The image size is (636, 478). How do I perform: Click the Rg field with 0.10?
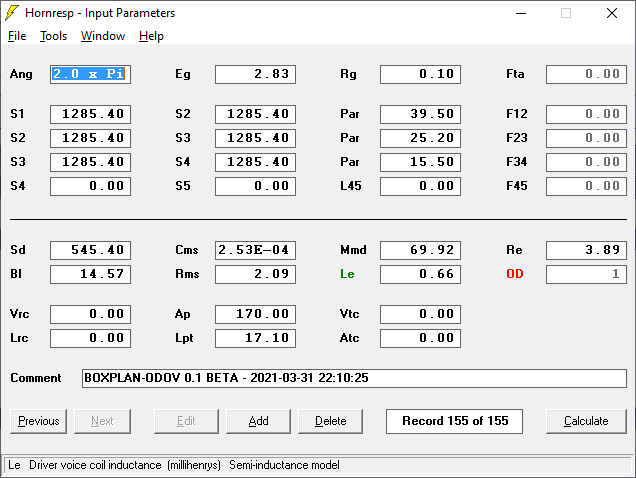[420, 74]
